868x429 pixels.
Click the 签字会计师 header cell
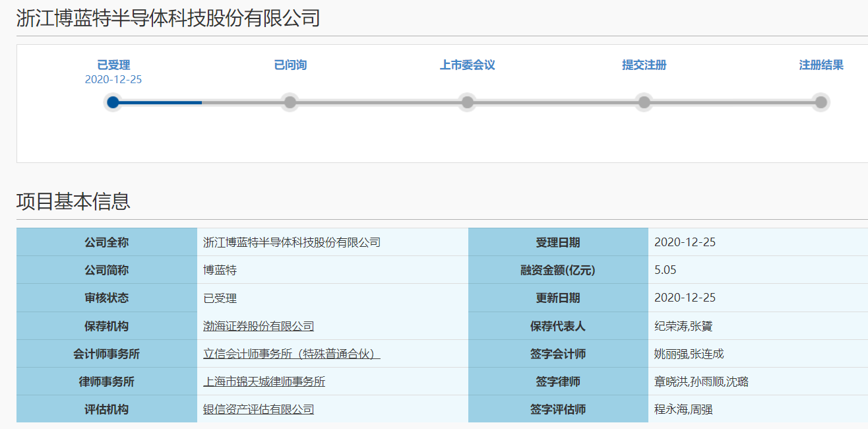(x=558, y=354)
